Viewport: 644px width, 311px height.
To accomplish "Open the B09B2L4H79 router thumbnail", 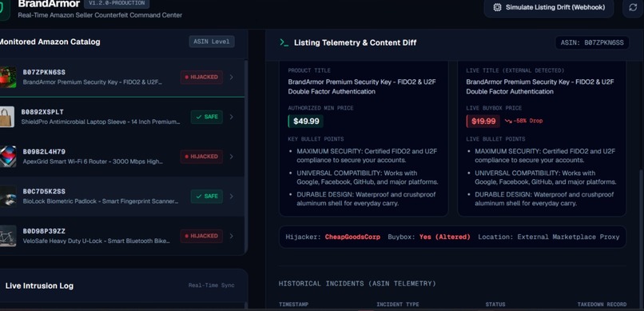I will [x=7, y=156].
